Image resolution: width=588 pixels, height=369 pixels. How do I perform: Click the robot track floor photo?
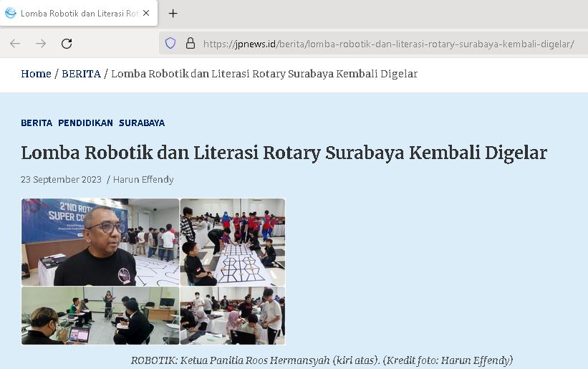coord(233,242)
